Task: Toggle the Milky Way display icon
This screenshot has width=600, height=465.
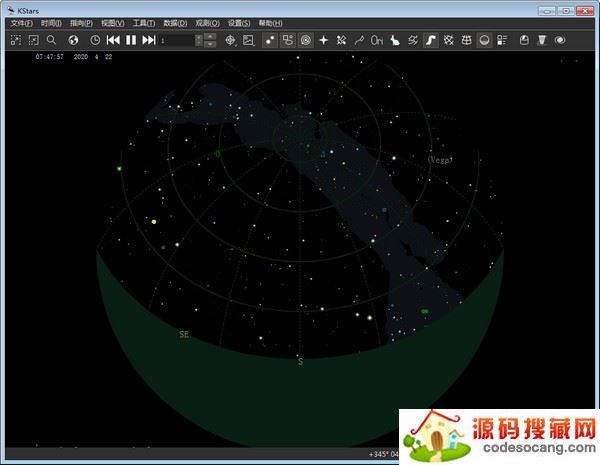Action: coord(431,40)
